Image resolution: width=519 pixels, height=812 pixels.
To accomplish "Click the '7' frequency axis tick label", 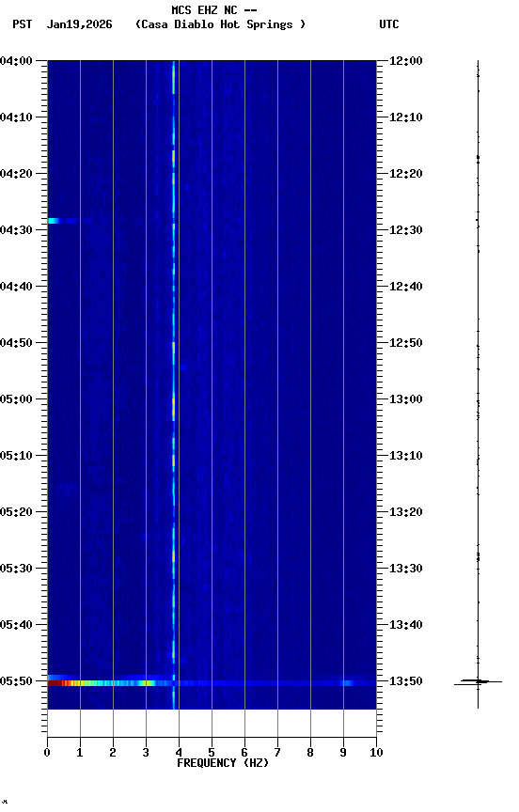I will tap(277, 753).
